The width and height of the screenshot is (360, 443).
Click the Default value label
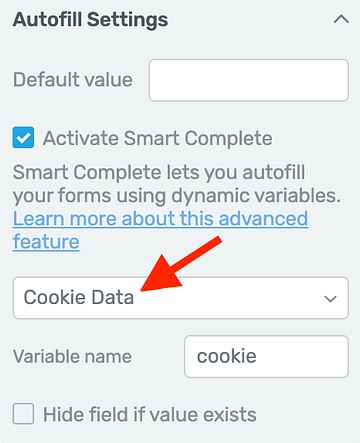click(73, 80)
